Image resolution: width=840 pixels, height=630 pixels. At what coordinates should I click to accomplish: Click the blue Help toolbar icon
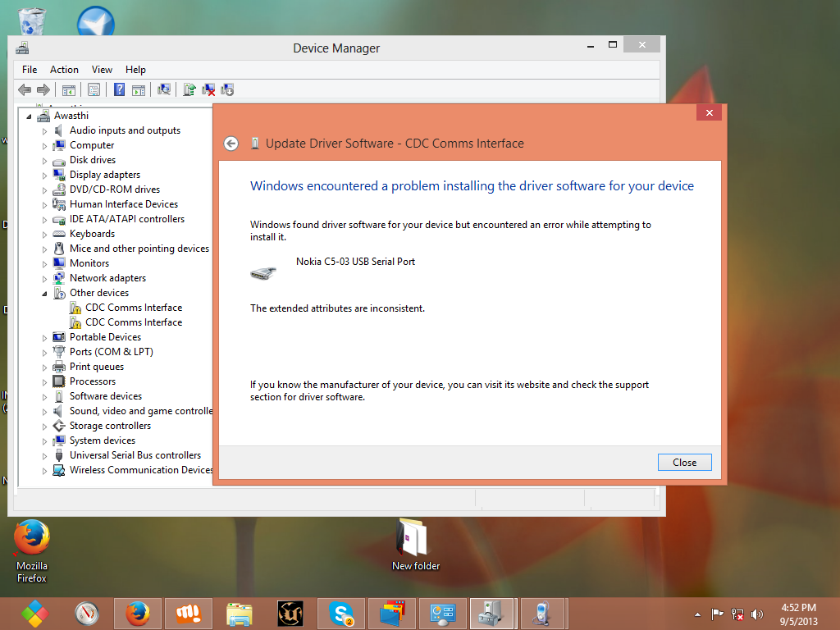tap(119, 89)
